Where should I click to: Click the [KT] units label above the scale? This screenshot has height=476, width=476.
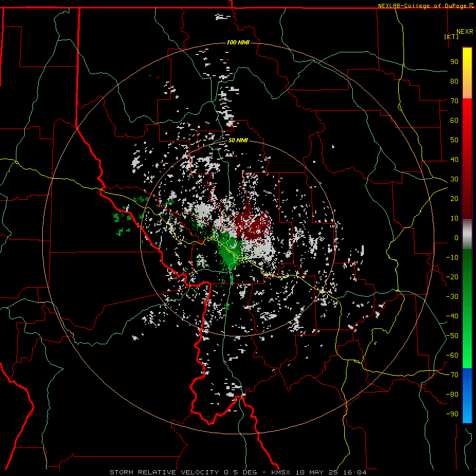click(452, 36)
